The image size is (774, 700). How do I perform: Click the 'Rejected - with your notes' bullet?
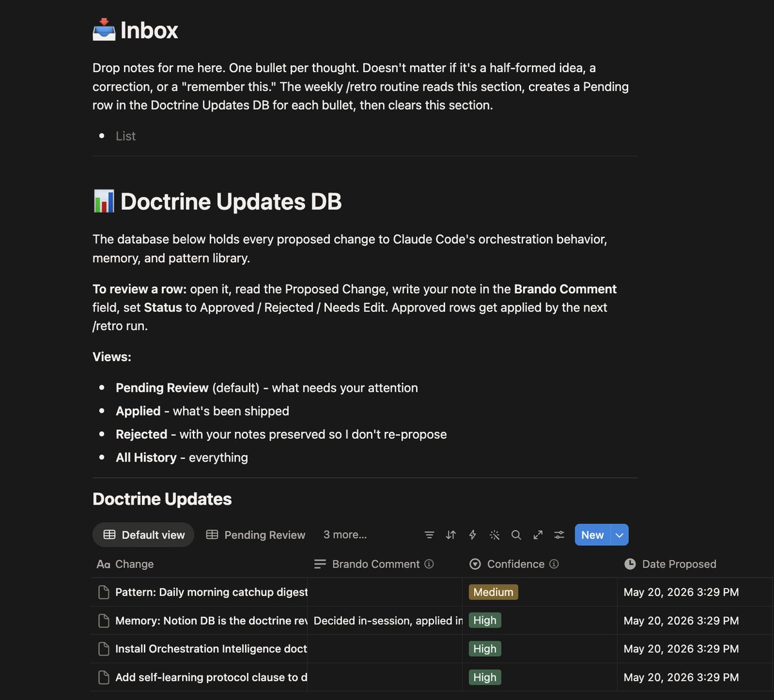pyautogui.click(x=281, y=434)
